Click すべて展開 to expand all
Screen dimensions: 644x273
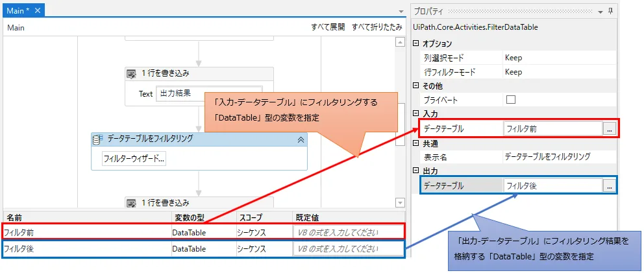(x=328, y=27)
